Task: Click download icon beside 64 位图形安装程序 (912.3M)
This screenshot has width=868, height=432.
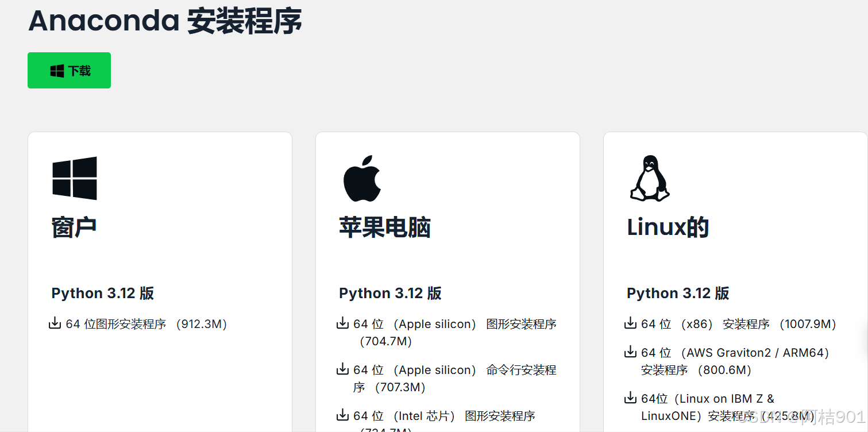Action: 55,323
